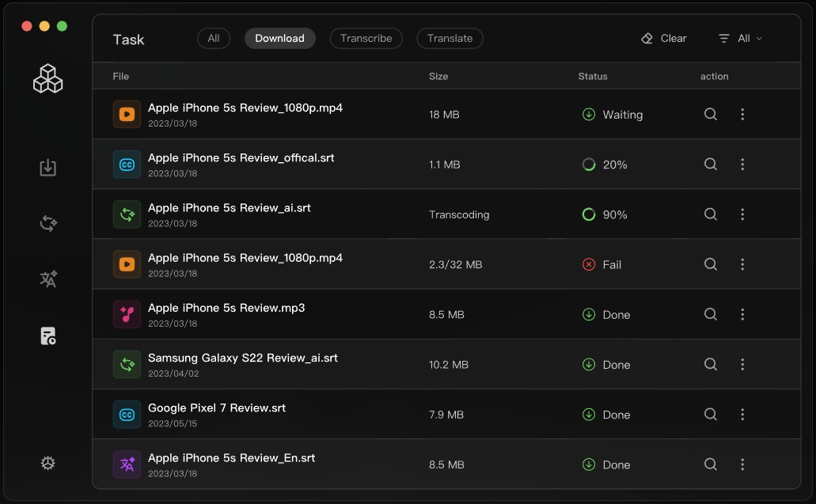Click the 2023/05/15 date
Image resolution: width=816 pixels, height=504 pixels.
coord(173,423)
